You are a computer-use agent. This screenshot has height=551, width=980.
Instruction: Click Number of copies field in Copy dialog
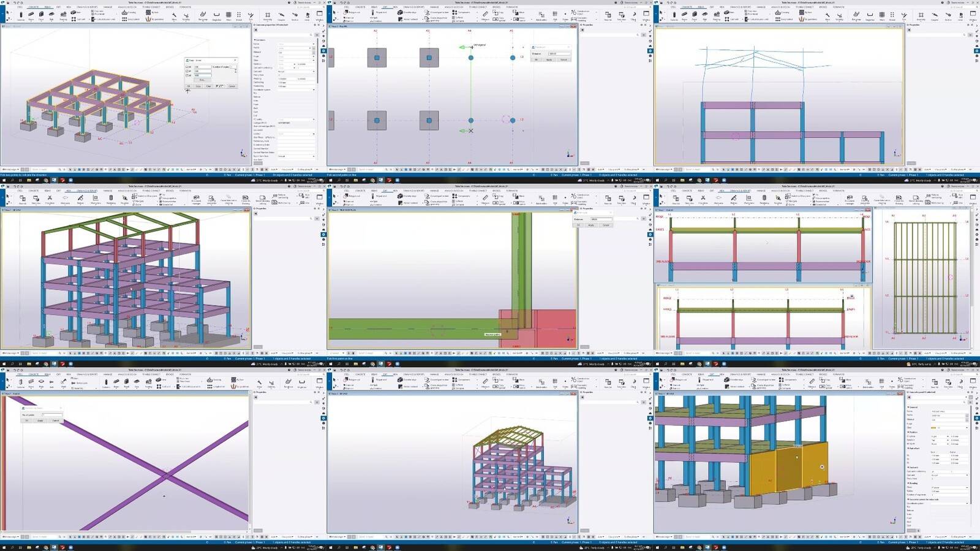pyautogui.click(x=233, y=67)
